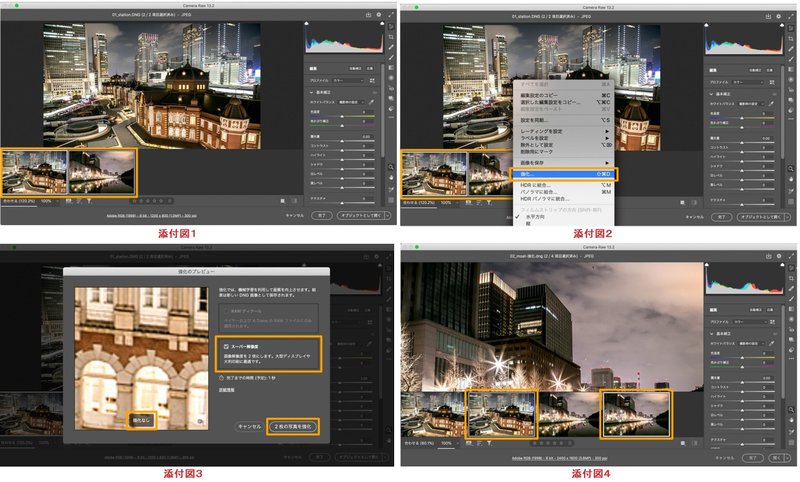The height and width of the screenshot is (482, 800).
Task: Pick the white balance eyedropper in figure 1 window
Action: [x=371, y=102]
